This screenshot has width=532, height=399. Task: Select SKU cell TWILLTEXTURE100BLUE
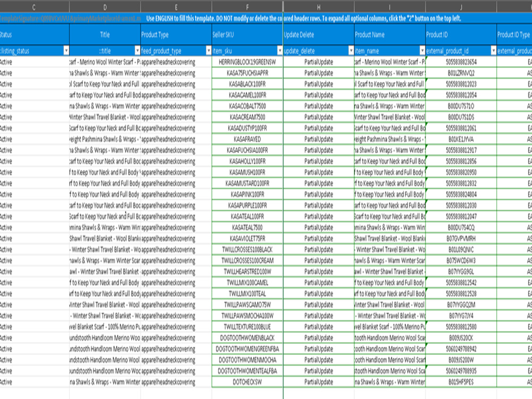tap(247, 327)
